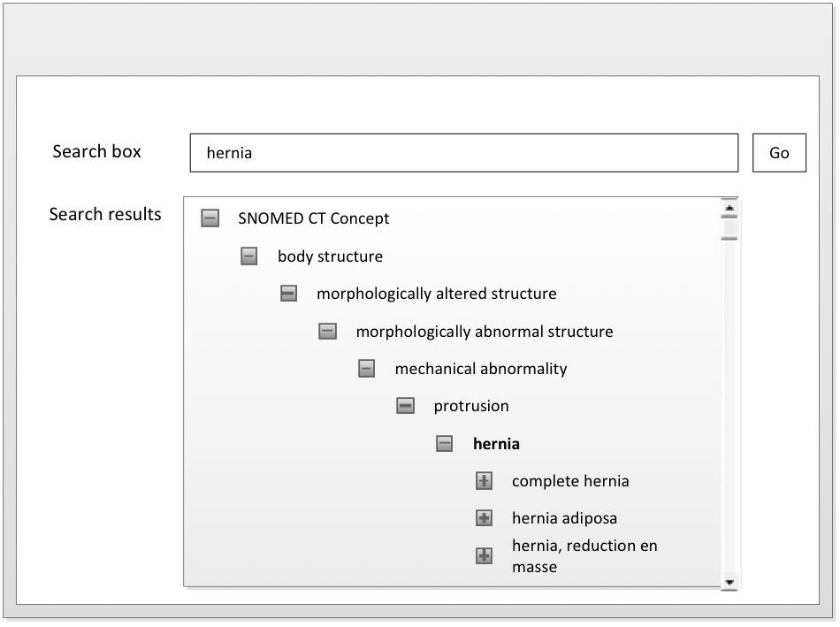Select the protrusion label in tree
The height and width of the screenshot is (627, 840).
(x=471, y=406)
